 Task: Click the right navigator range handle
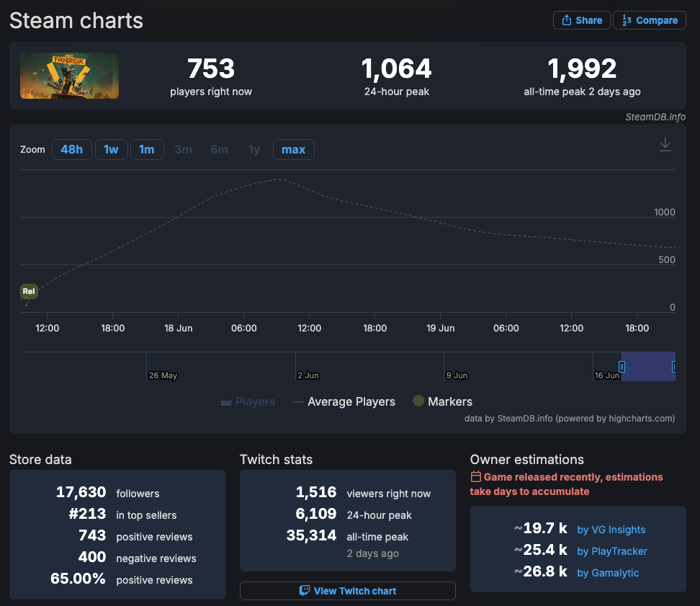(673, 367)
